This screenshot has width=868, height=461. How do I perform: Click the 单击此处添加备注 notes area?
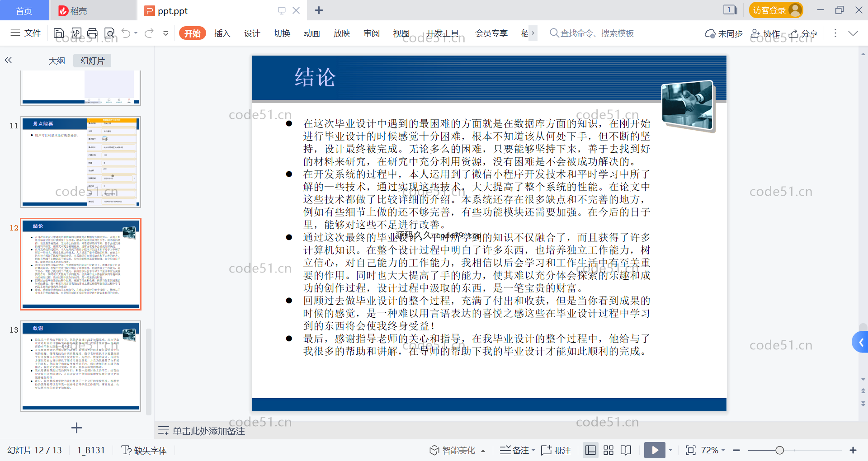click(x=209, y=431)
